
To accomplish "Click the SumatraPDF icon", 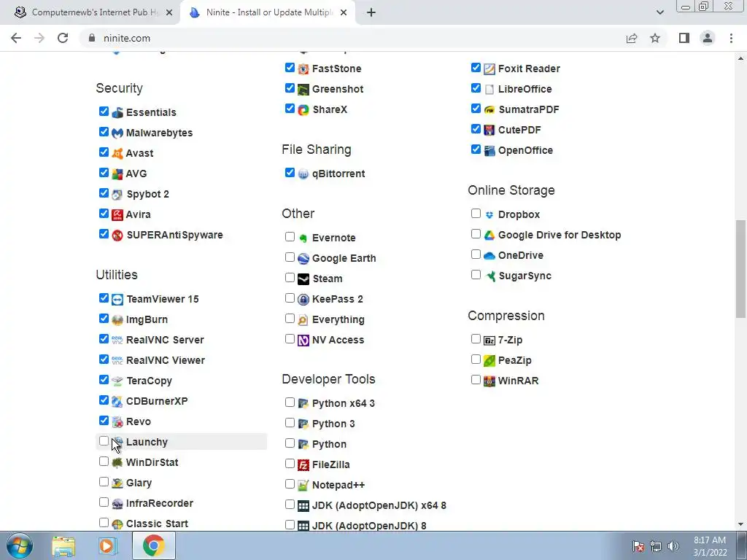I will [x=489, y=110].
